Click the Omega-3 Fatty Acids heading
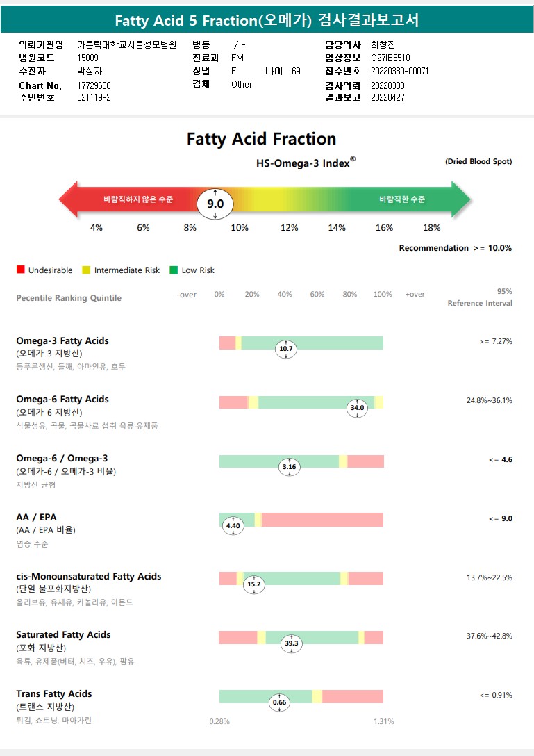This screenshot has height=756, width=534. [62, 341]
